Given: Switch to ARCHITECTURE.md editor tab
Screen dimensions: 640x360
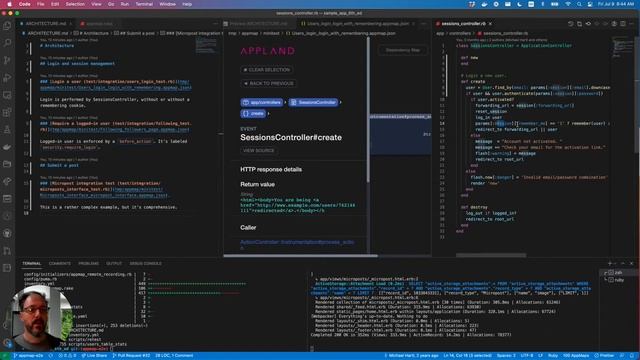Looking at the screenshot, I should (46, 24).
